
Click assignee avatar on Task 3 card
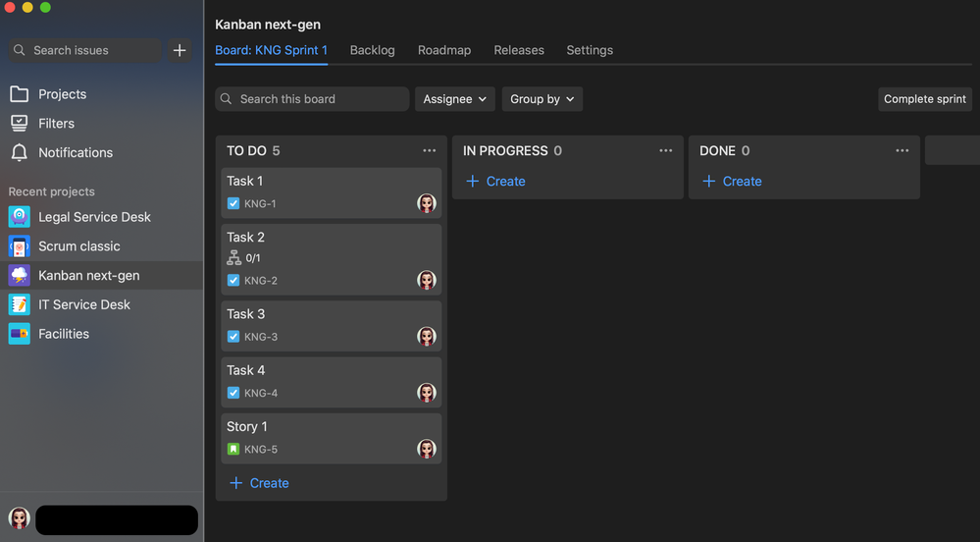(x=427, y=336)
